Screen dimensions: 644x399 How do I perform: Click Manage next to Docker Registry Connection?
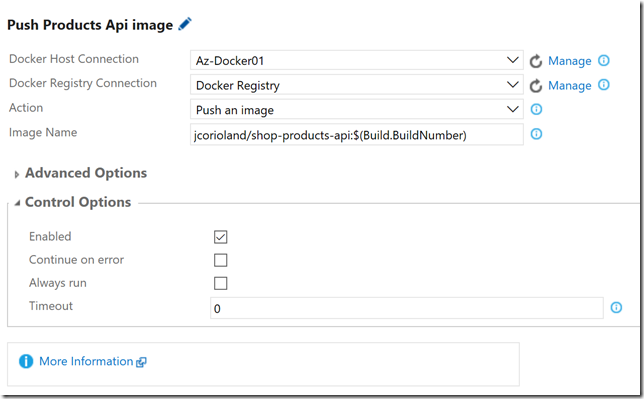click(x=570, y=85)
